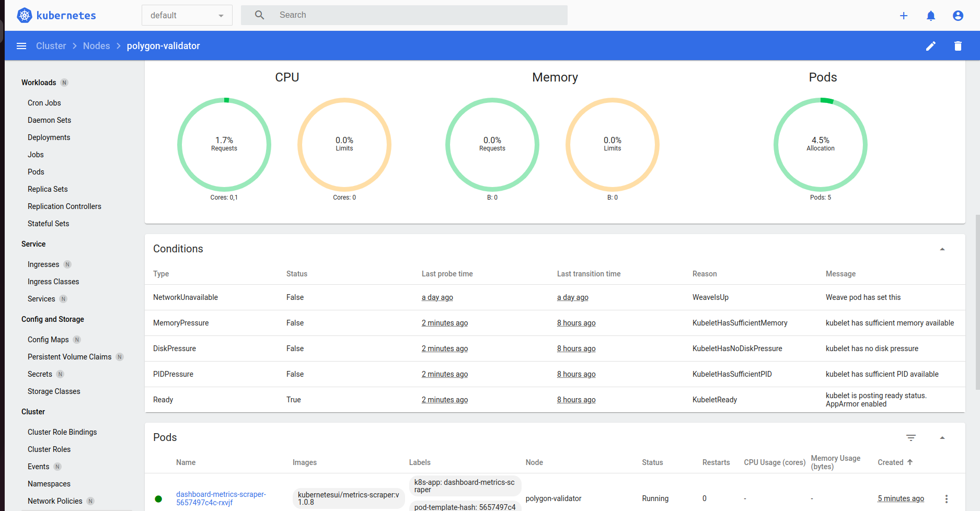Open Deployments in the sidebar
Viewport: 980px width, 511px height.
point(49,137)
